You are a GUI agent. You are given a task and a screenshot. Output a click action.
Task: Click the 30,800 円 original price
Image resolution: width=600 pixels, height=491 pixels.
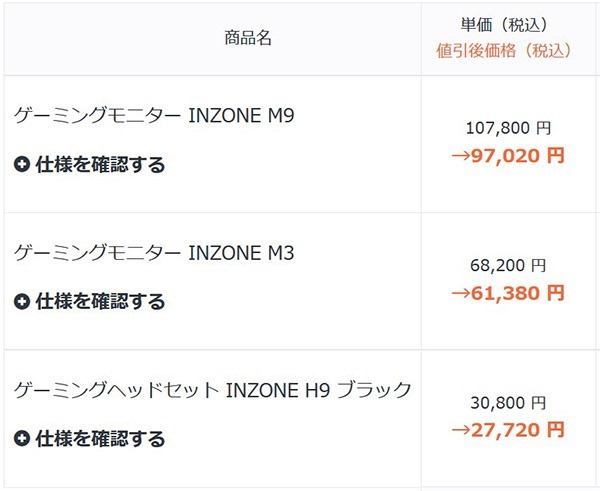tap(508, 403)
